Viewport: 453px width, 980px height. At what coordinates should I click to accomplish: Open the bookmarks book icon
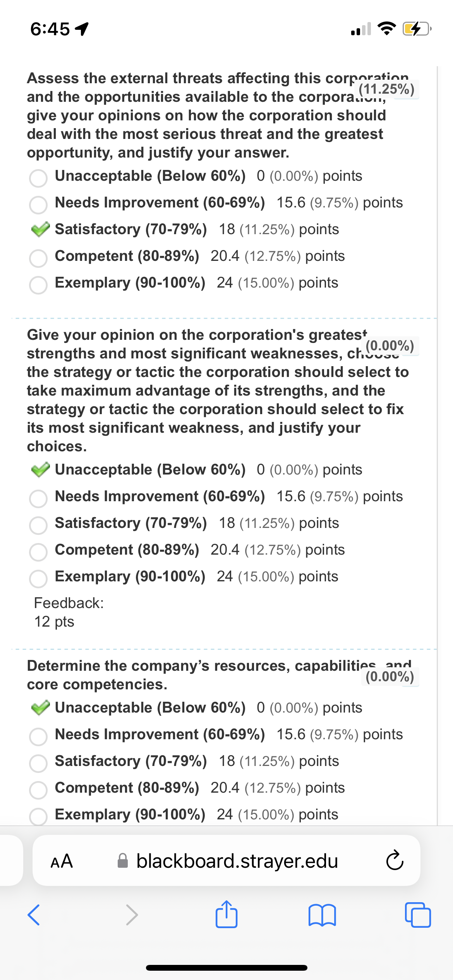pos(322,915)
